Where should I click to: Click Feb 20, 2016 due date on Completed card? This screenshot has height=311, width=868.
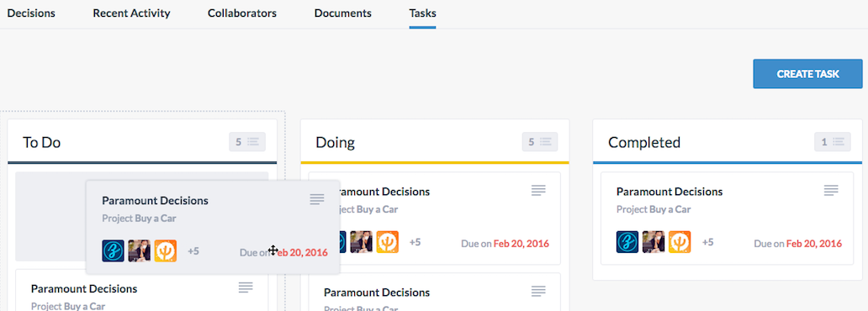[814, 244]
